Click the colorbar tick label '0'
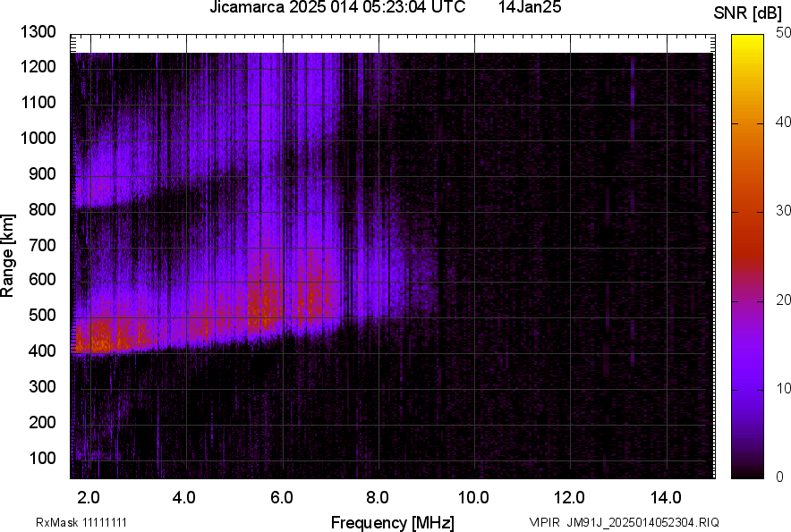The height and width of the screenshot is (532, 791). point(780,477)
